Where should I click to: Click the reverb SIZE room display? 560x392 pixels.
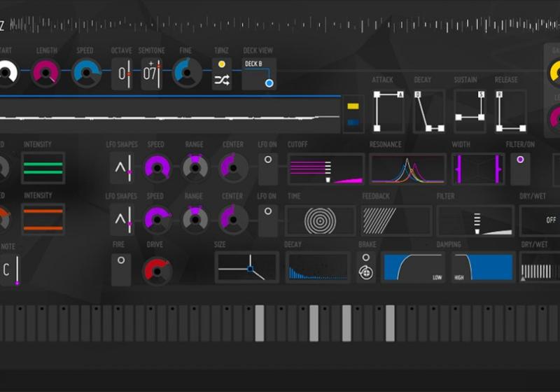246,267
